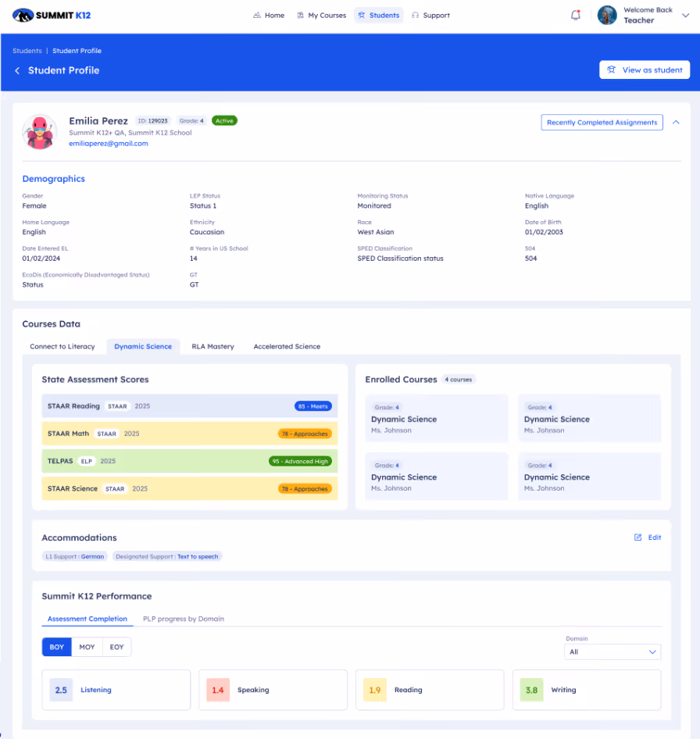700x739 pixels.
Task: Open Recently Completed Assignments
Action: tap(602, 122)
